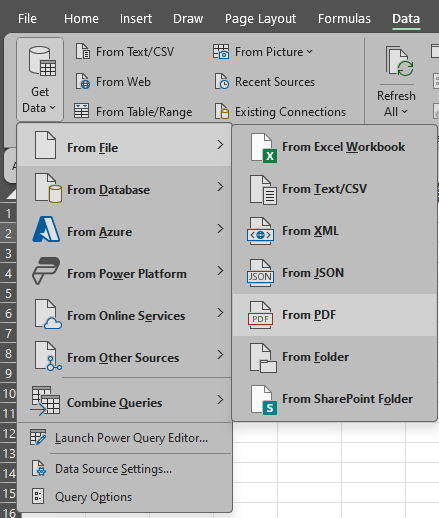Choose From PDF label
The width and height of the screenshot is (439, 518).
(309, 315)
